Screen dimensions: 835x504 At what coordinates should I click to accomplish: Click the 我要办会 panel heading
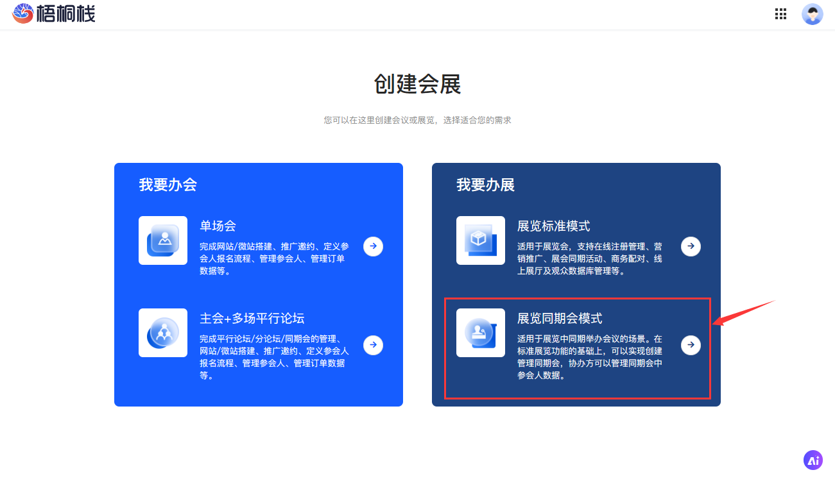point(168,185)
